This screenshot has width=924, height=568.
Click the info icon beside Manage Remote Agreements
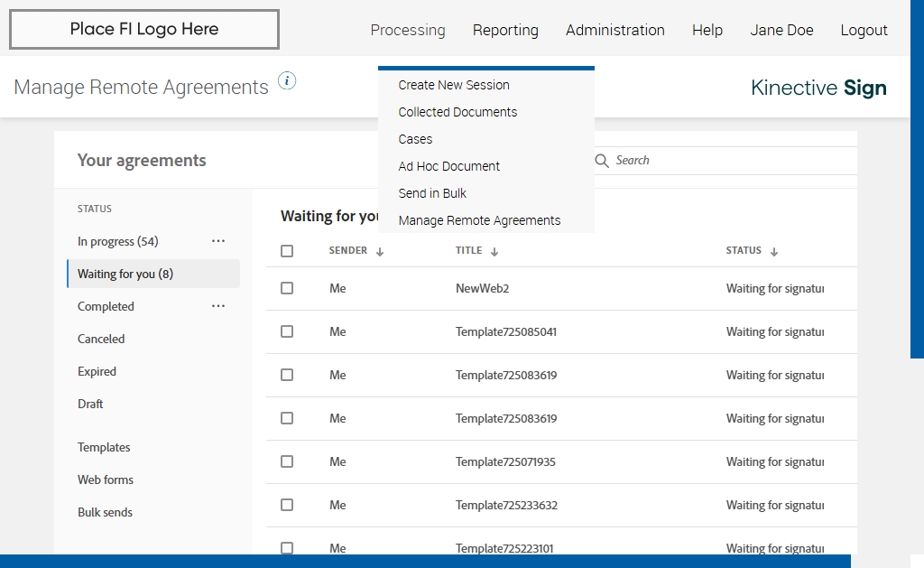tap(287, 81)
